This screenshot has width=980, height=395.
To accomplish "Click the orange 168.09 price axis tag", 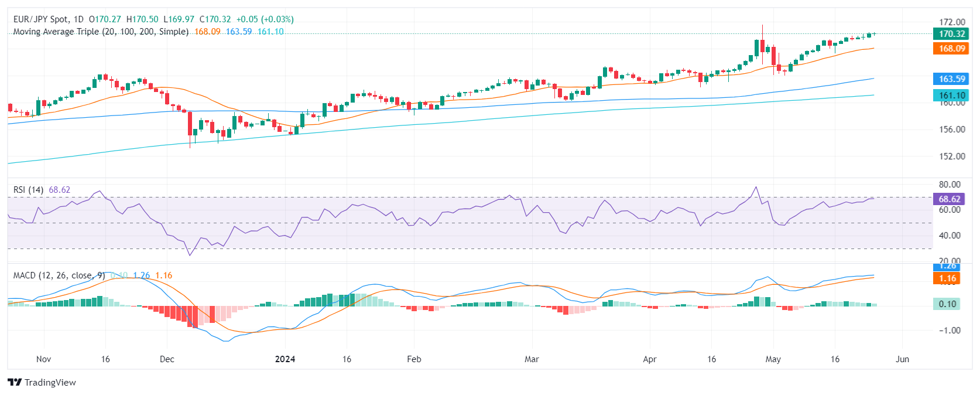I will coord(951,49).
